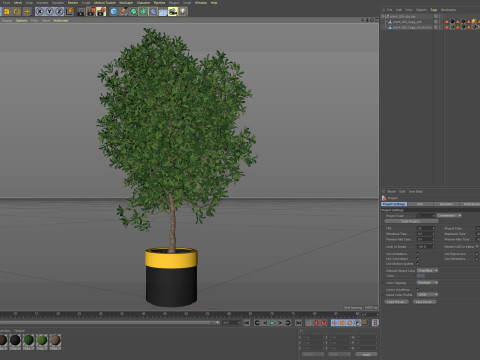
Task: Open Input Color Profile dropdown
Action: pyautogui.click(x=427, y=295)
